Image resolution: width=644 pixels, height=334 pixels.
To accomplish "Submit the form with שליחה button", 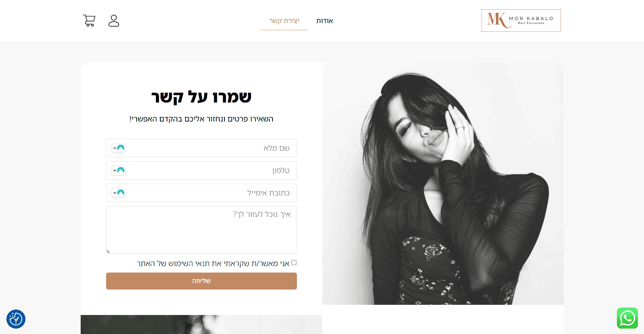I will (x=201, y=281).
